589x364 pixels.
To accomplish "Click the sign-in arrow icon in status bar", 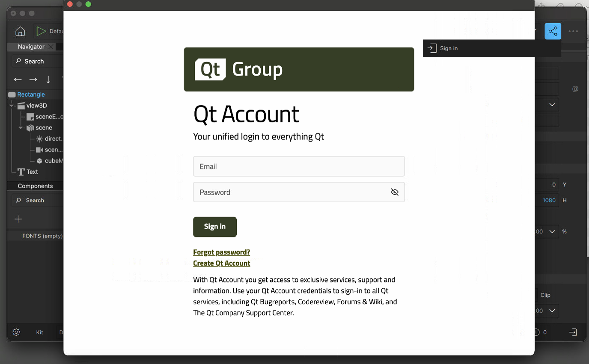I will pos(573,332).
